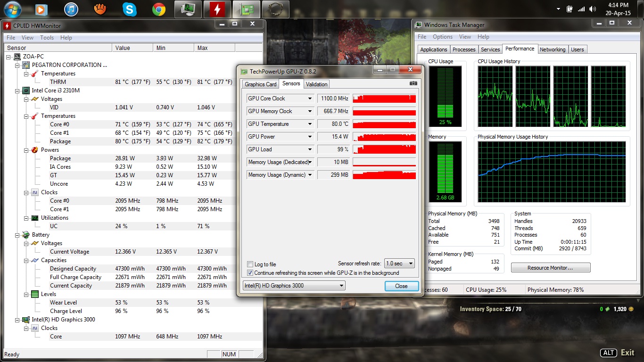Take a GPU-Z screenshot with camera icon

click(x=413, y=83)
